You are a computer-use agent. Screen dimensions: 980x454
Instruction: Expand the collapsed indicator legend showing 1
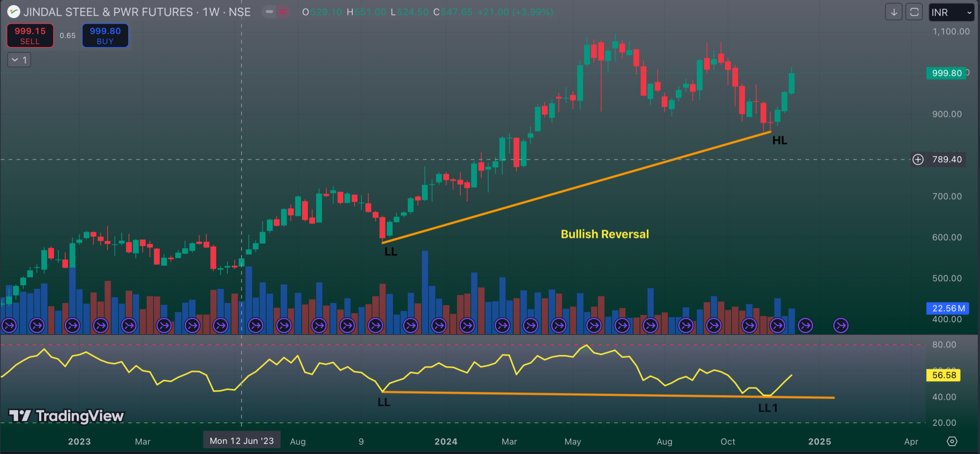[19, 60]
